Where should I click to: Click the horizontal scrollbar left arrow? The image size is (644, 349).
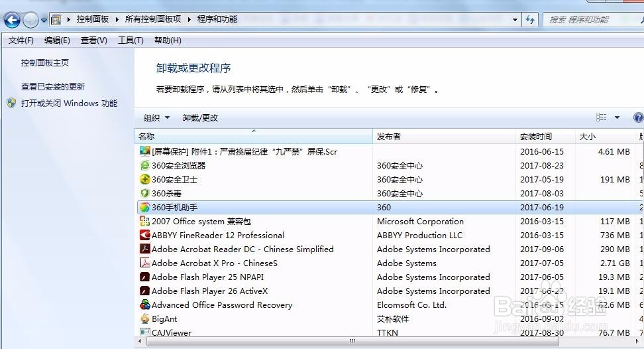140,341
